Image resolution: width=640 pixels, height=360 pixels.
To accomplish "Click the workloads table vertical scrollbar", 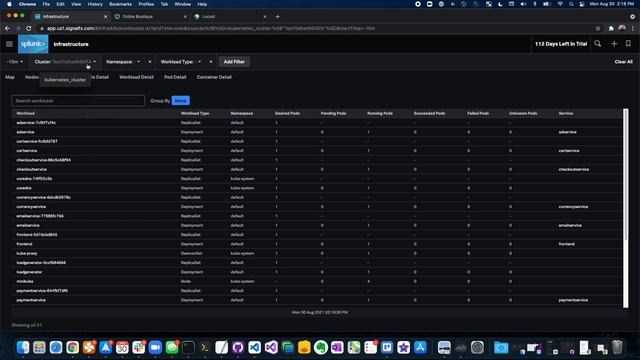I will (x=626, y=208).
